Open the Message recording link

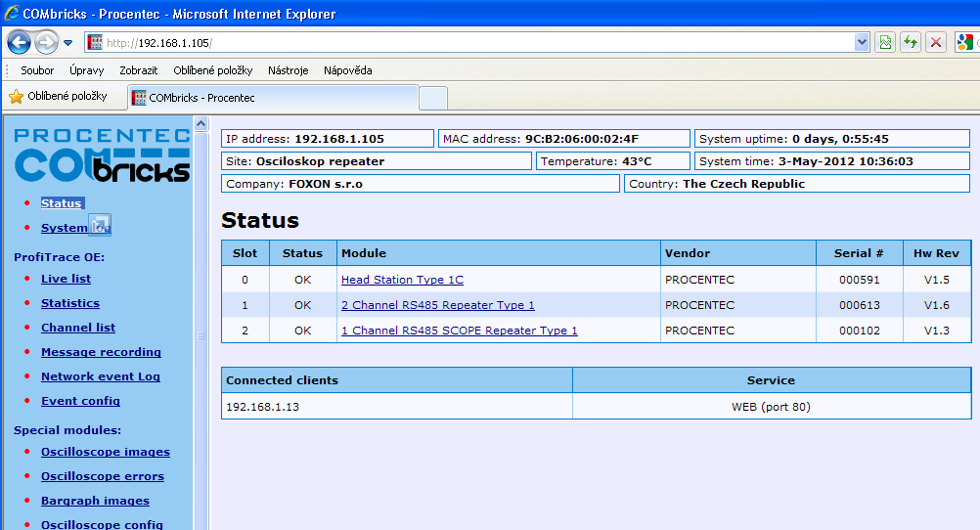coord(102,352)
